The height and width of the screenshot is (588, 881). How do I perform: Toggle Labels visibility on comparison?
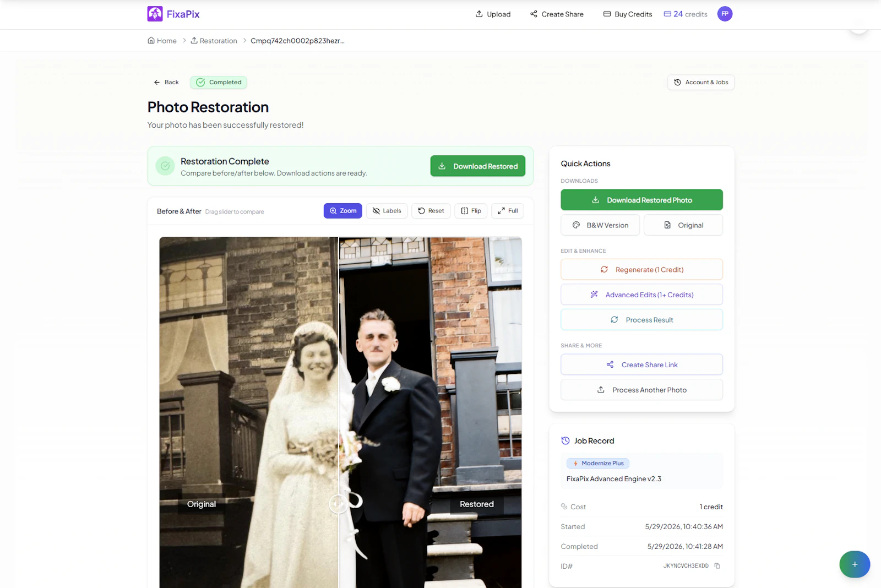[x=387, y=211]
